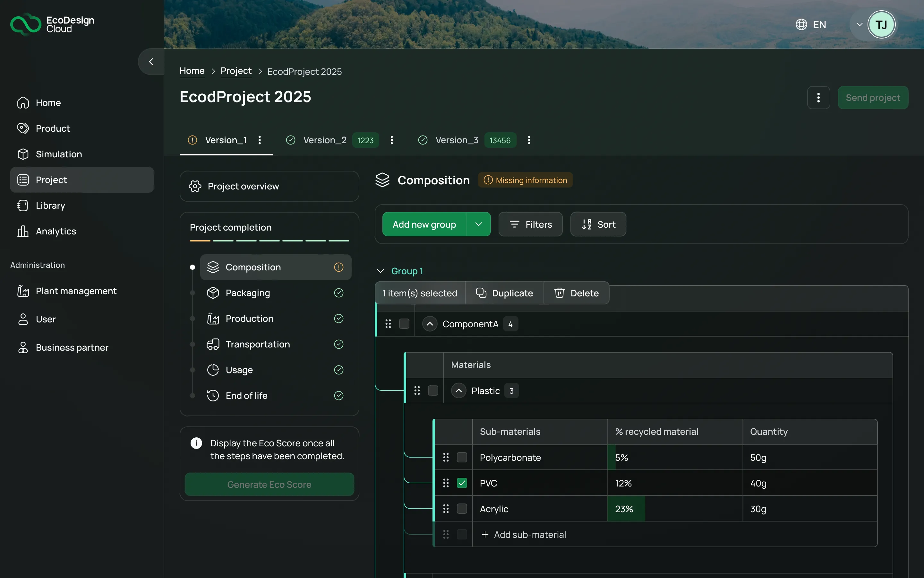Open Business partner in Administration
The height and width of the screenshot is (578, 924).
pos(82,347)
